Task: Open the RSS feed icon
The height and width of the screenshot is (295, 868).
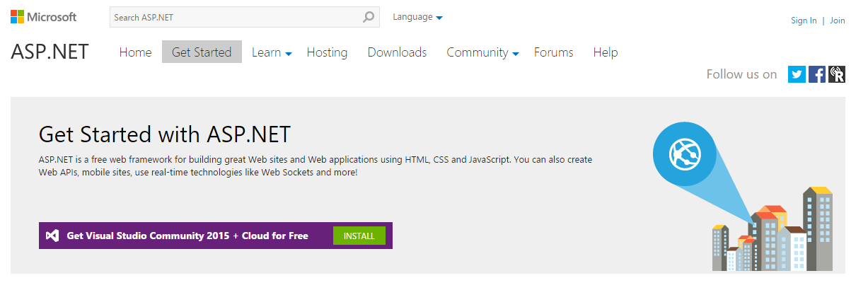Action: coord(837,74)
